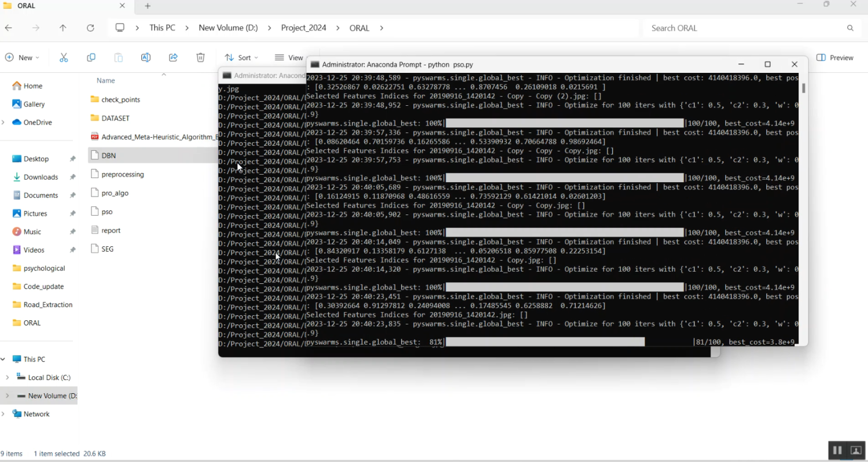Click the Delete trash icon
This screenshot has height=462, width=868.
click(x=200, y=58)
